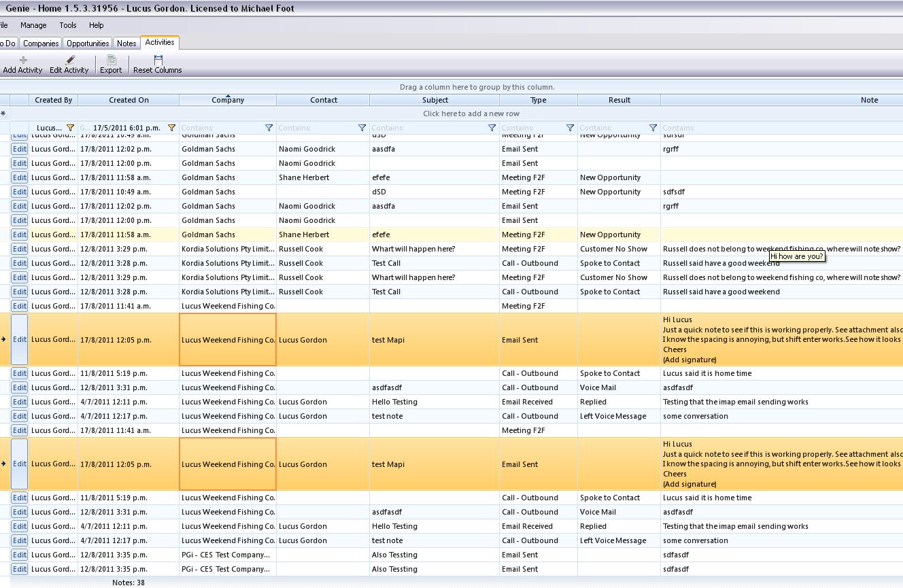Click the Edit Activity pencil icon
The width and height of the screenshot is (903, 588).
[69, 60]
